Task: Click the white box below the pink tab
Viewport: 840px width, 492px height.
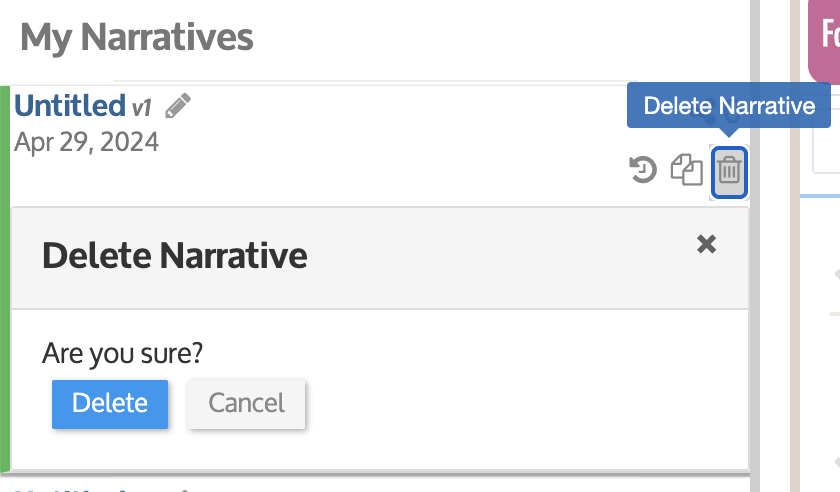Action: (x=826, y=148)
